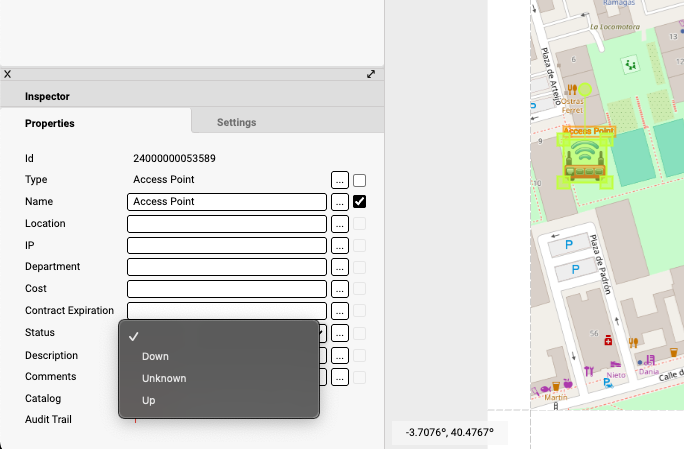The width and height of the screenshot is (684, 449).
Task: Click the playground icon on the map
Action: click(630, 65)
